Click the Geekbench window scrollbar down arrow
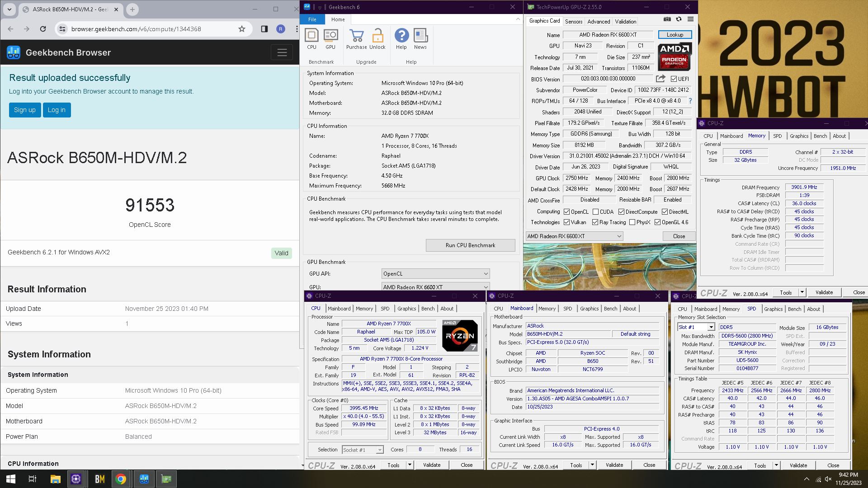Viewport: 868px width, 488px height. 302,465
